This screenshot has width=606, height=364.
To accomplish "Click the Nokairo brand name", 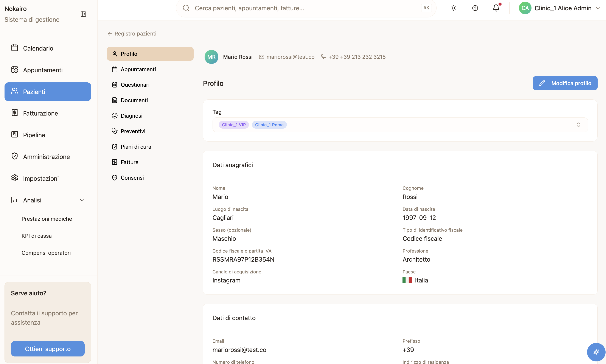I will (x=16, y=9).
